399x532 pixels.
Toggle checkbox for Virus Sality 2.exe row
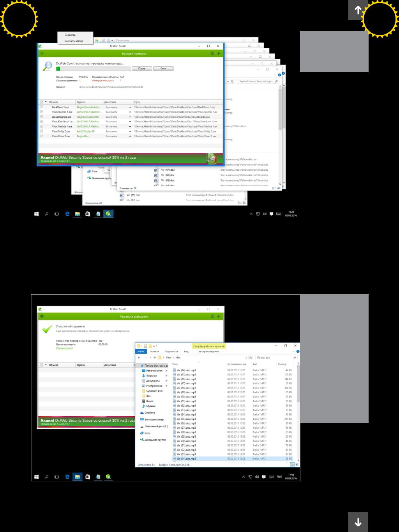coord(42,131)
